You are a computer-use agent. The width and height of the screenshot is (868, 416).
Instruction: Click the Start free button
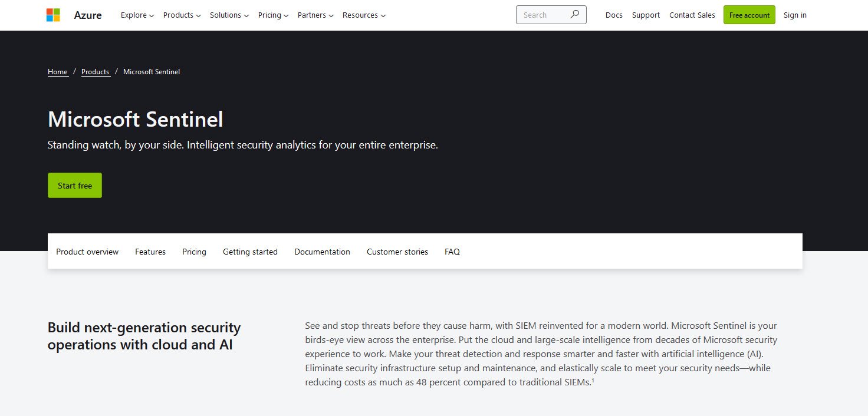75,186
